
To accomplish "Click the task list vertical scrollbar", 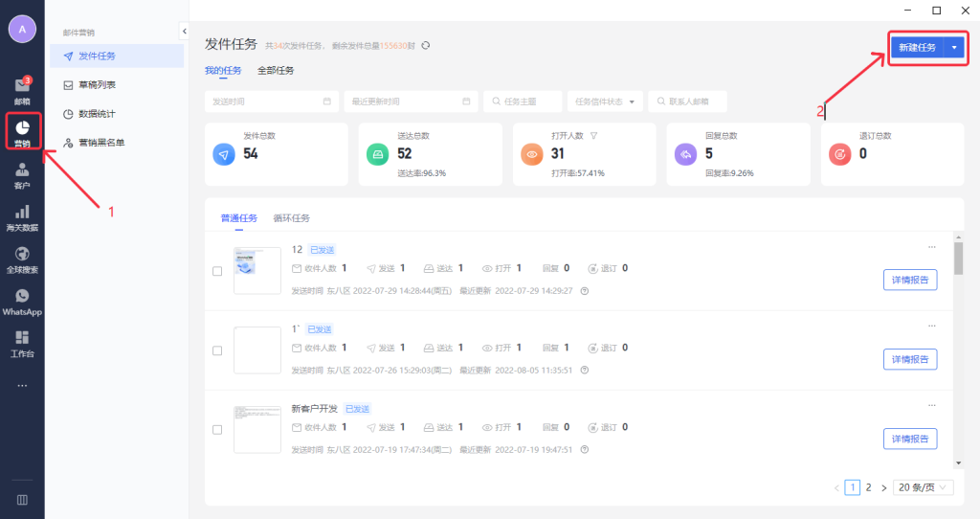I will [958, 259].
